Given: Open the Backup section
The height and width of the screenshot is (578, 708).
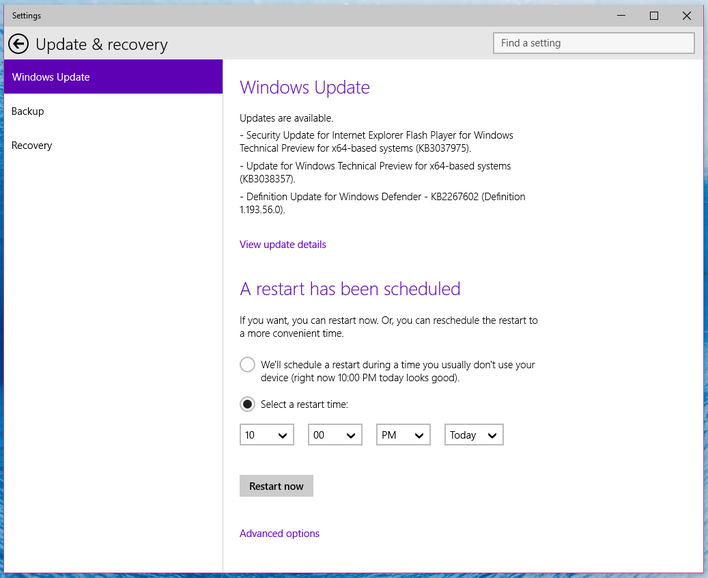Looking at the screenshot, I should click(x=113, y=111).
